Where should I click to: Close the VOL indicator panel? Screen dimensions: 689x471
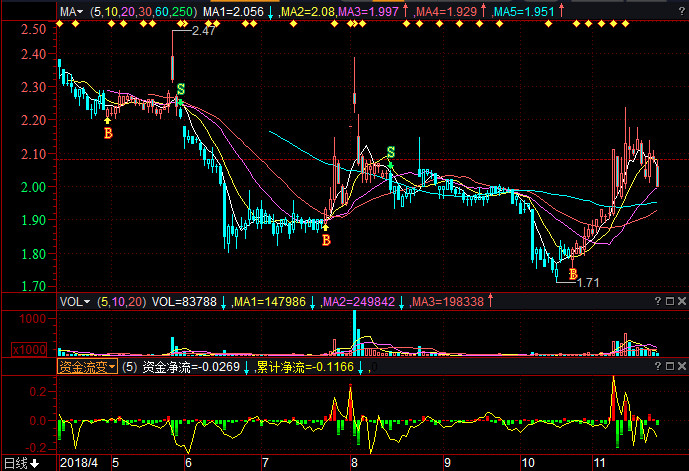681,301
